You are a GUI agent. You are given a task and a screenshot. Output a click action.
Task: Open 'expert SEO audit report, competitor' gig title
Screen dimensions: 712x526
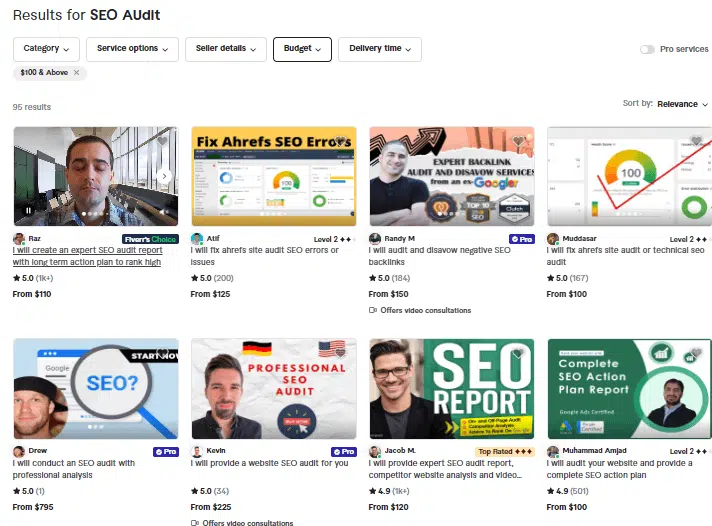coord(445,469)
